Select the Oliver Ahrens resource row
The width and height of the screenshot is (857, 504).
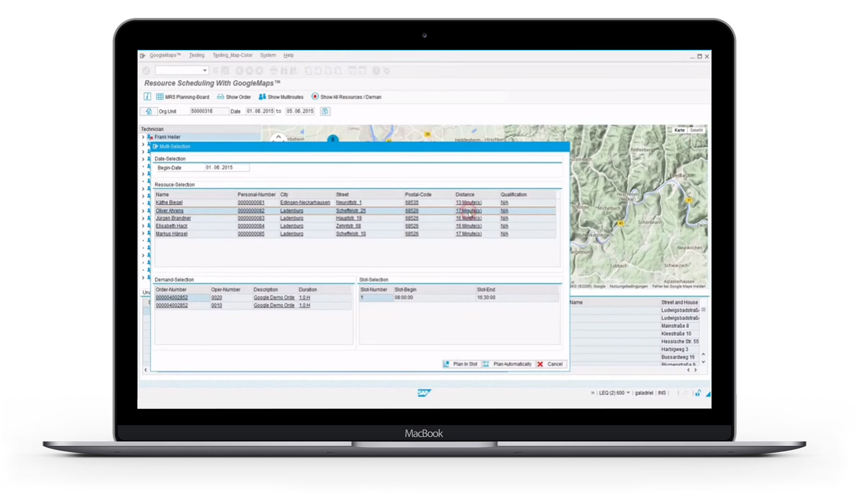355,211
